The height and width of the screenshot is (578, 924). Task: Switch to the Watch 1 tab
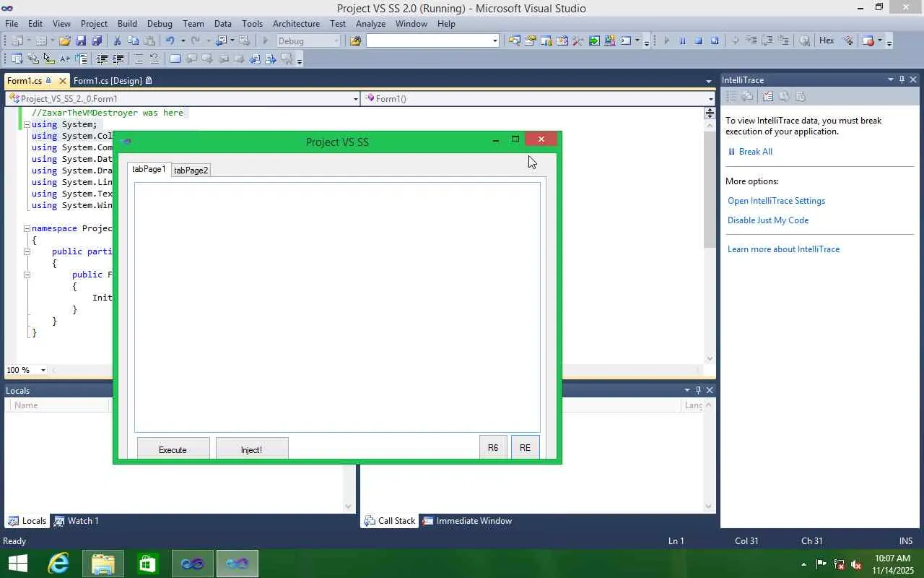77,521
